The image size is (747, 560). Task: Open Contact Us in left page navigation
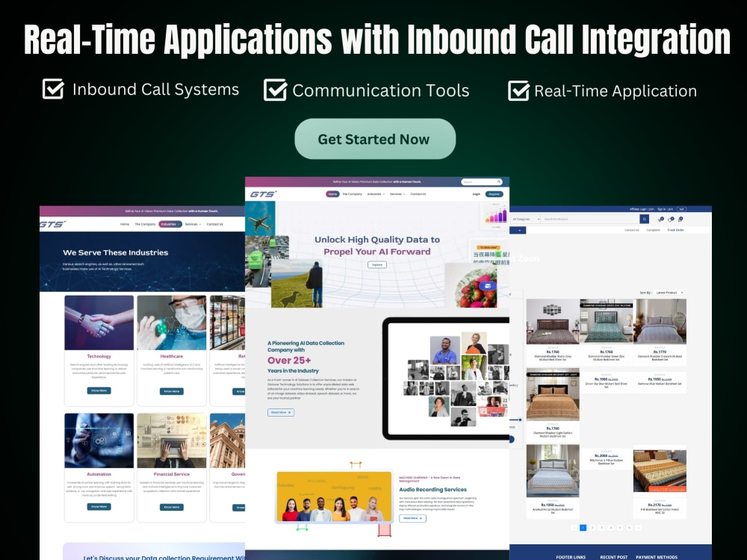pyautogui.click(x=214, y=224)
